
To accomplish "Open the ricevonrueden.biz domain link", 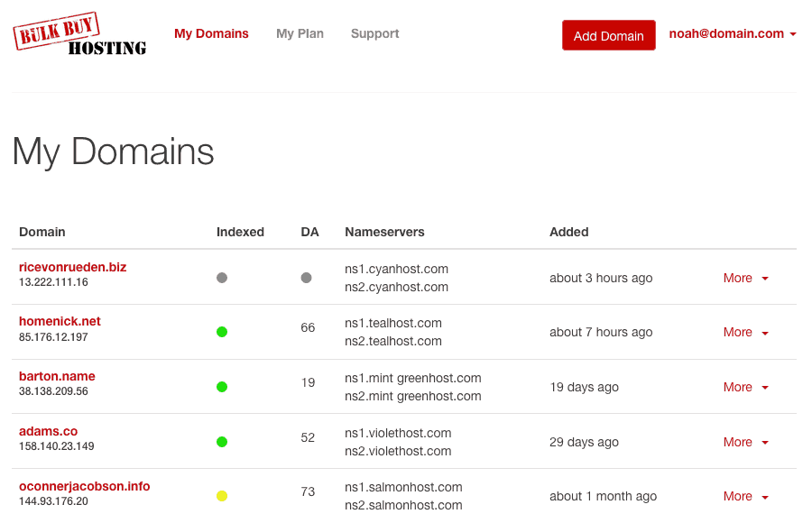I will coord(72,267).
